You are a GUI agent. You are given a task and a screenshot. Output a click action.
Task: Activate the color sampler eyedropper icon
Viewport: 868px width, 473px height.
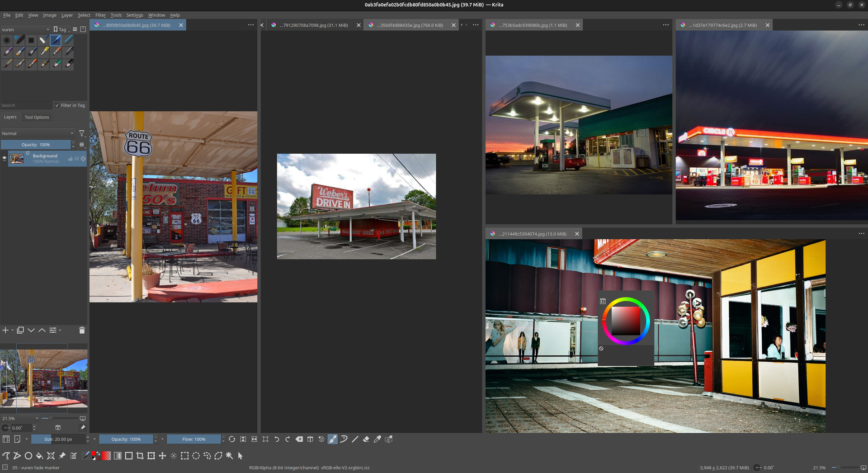coord(377,439)
